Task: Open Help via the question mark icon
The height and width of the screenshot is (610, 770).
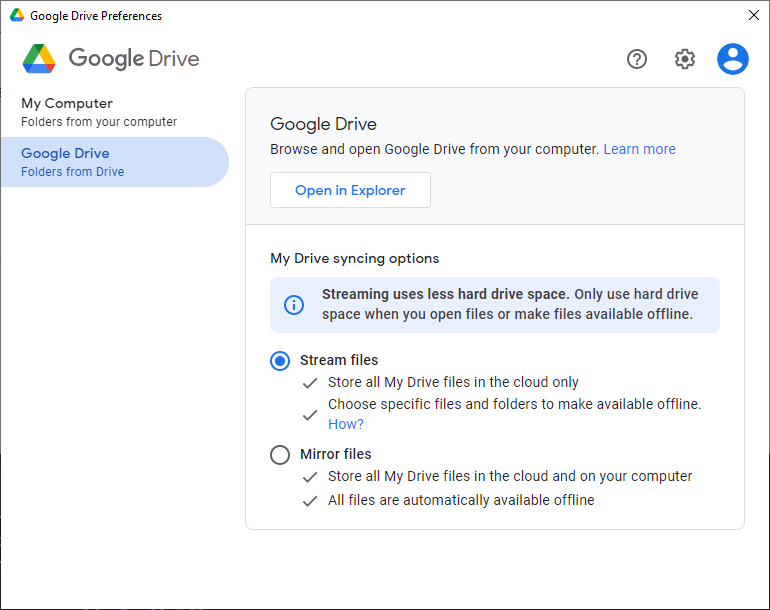Action: 637,59
